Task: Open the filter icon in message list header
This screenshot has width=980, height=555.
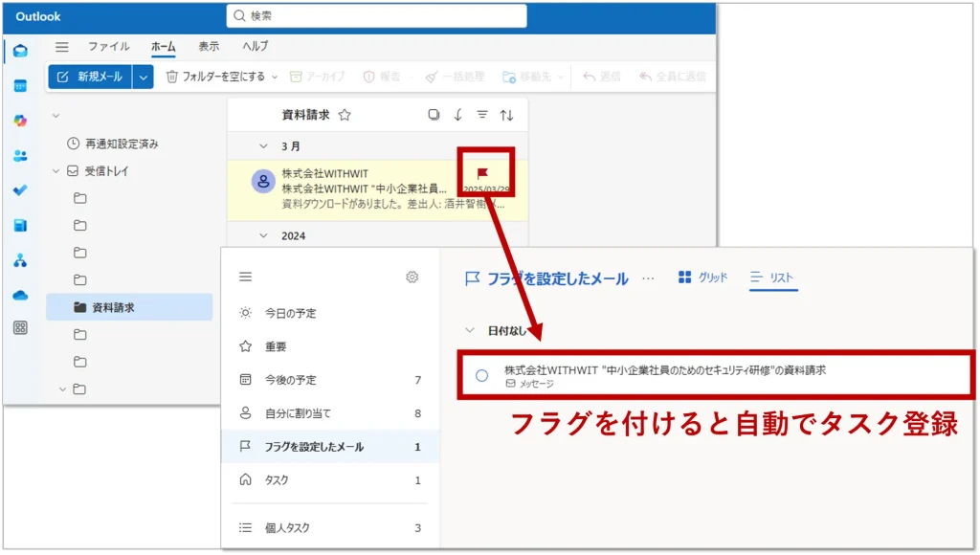Action: (482, 115)
